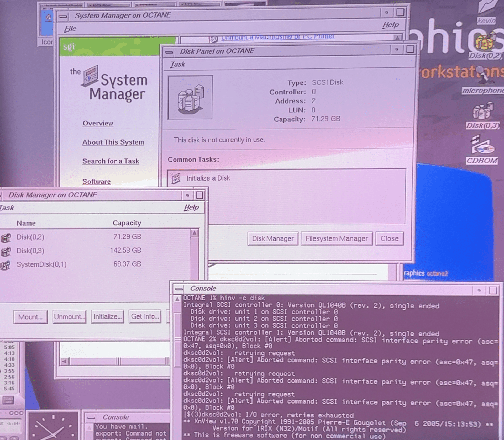Follow the Software link
This screenshot has width=504, height=440.
coord(97,182)
